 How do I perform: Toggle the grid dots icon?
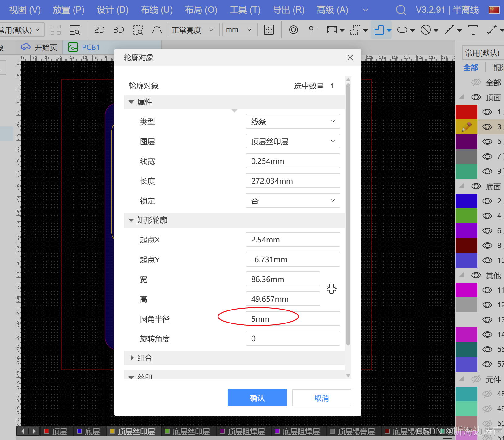pyautogui.click(x=269, y=30)
